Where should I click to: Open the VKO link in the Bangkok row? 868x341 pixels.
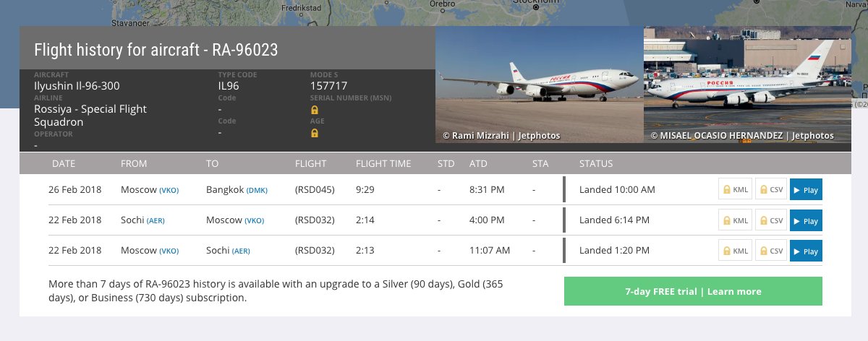pos(169,190)
